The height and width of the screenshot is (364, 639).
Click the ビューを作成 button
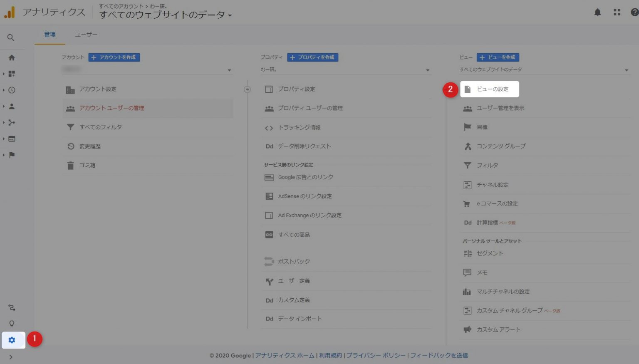(x=498, y=57)
